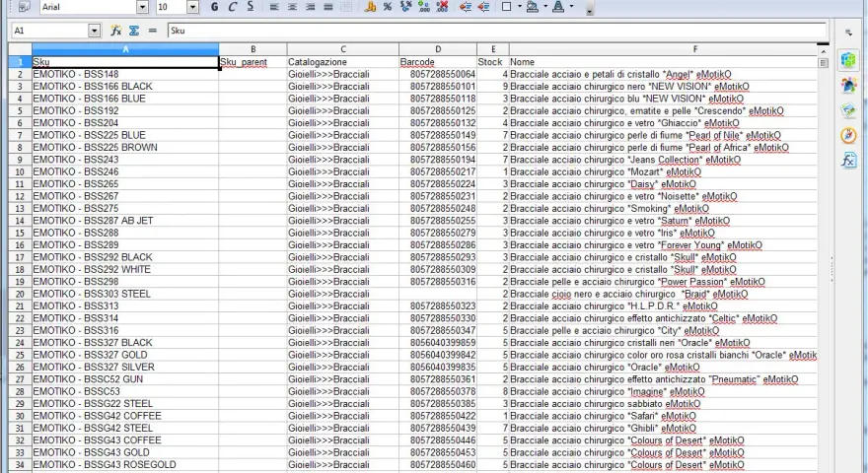The image size is (868, 473).
Task: Click vertical scrollbar up arrow
Action: tap(824, 51)
